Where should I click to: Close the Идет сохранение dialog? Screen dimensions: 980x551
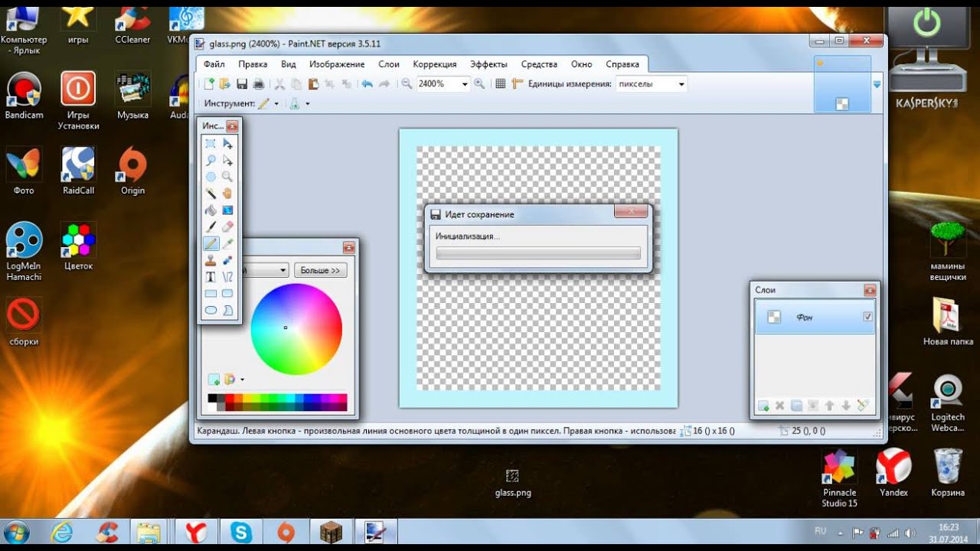point(630,211)
